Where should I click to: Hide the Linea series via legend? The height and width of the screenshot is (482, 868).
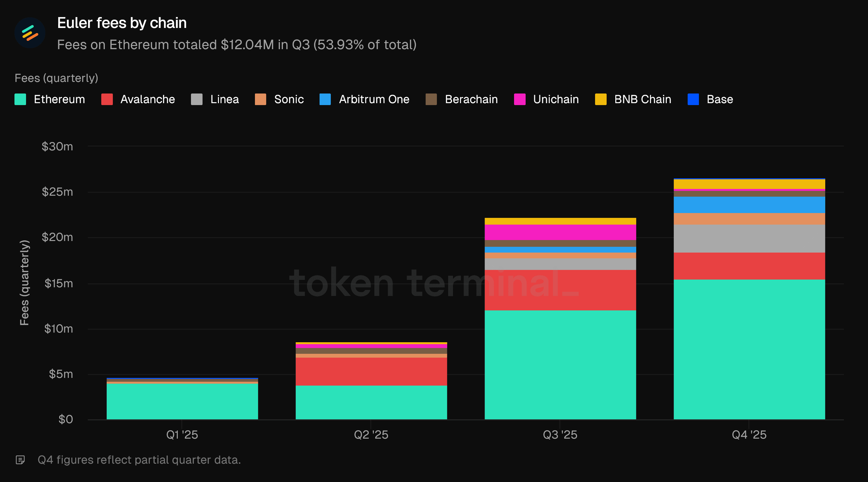[x=196, y=99]
